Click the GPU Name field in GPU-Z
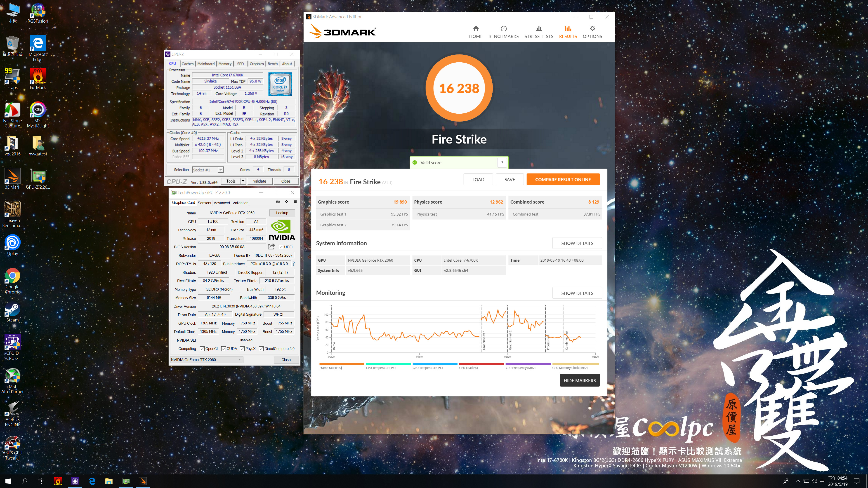868x488 pixels. pos(232,213)
